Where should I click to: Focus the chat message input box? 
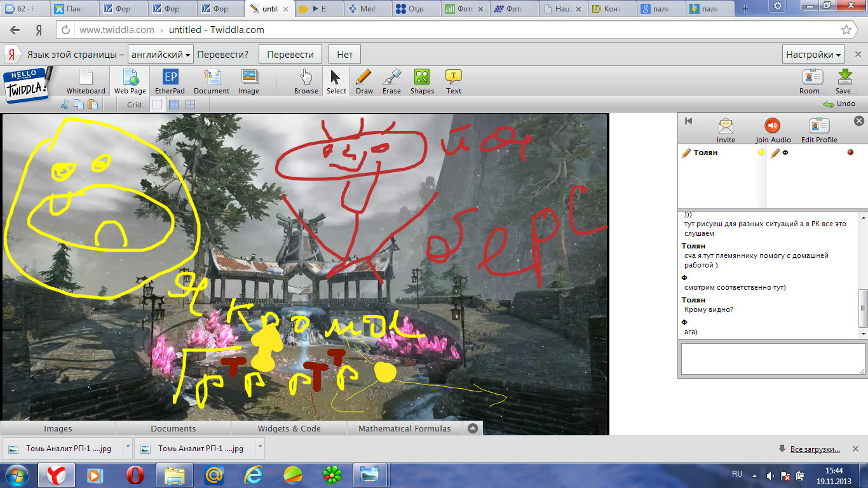point(773,359)
